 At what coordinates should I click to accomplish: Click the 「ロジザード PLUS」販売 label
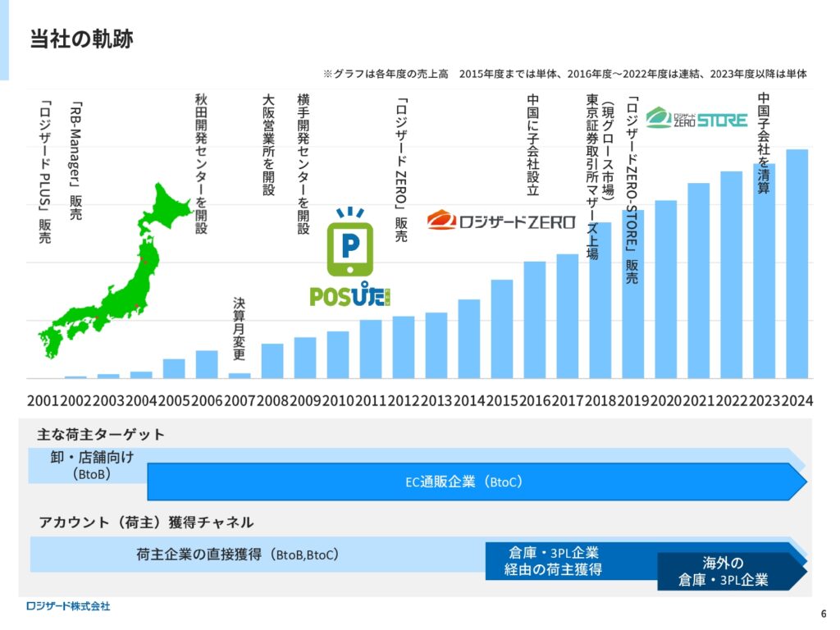(x=45, y=172)
